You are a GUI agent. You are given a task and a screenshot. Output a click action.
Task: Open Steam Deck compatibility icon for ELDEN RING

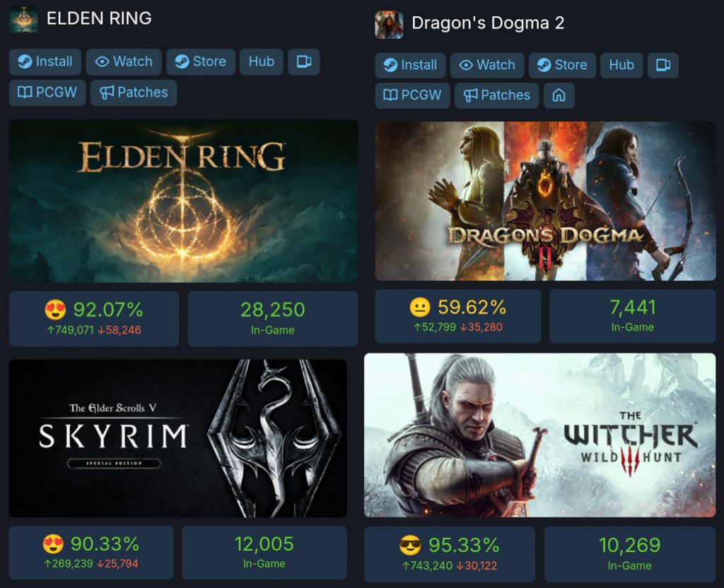[x=304, y=62]
